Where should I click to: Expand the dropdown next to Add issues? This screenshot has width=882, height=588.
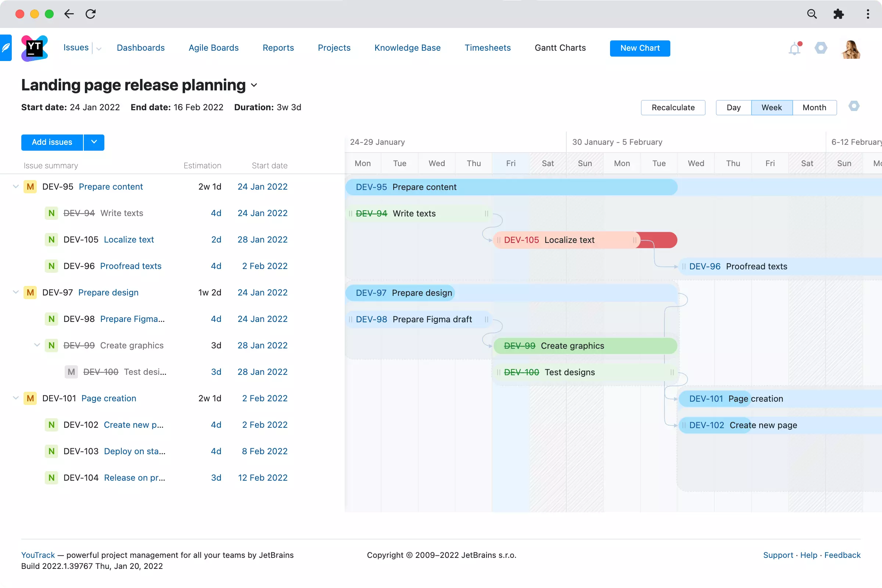coord(94,142)
